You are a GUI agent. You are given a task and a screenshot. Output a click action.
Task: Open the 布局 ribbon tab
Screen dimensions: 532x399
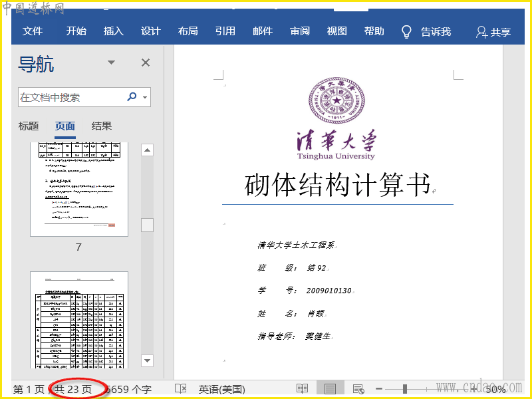(x=188, y=31)
